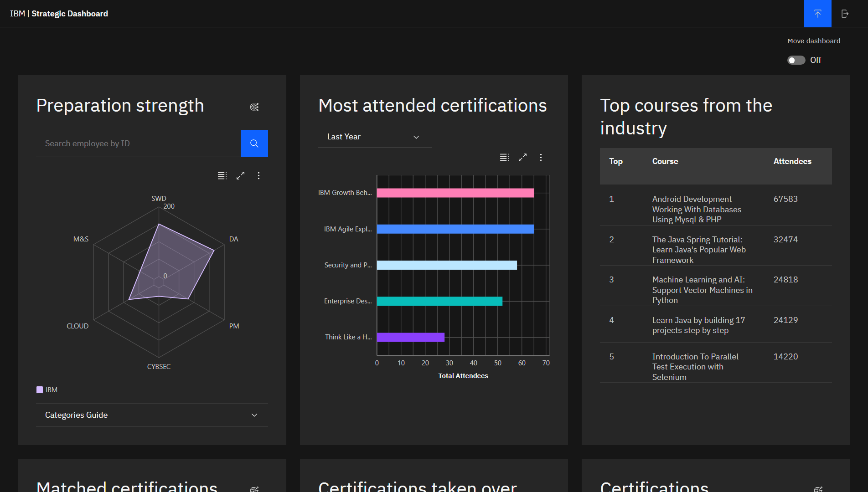Maximize the certifications bar chart
This screenshot has width=868, height=492.
pos(522,158)
